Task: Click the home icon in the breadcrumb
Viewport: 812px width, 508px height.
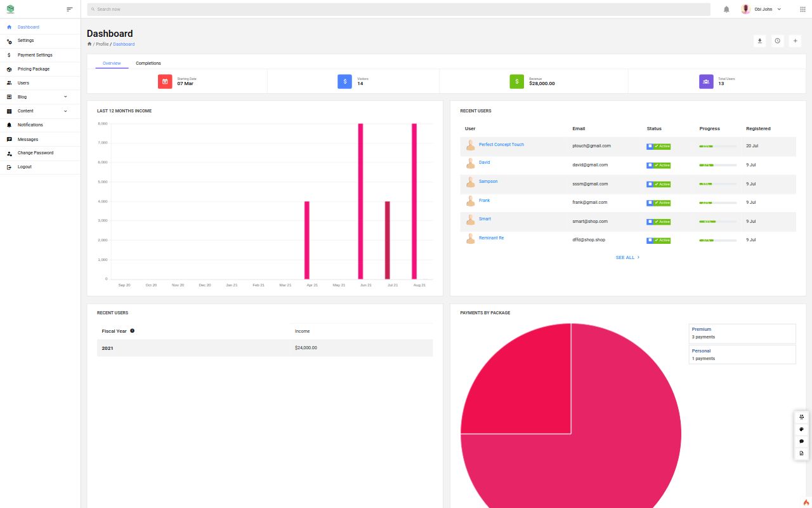Action: click(89, 44)
